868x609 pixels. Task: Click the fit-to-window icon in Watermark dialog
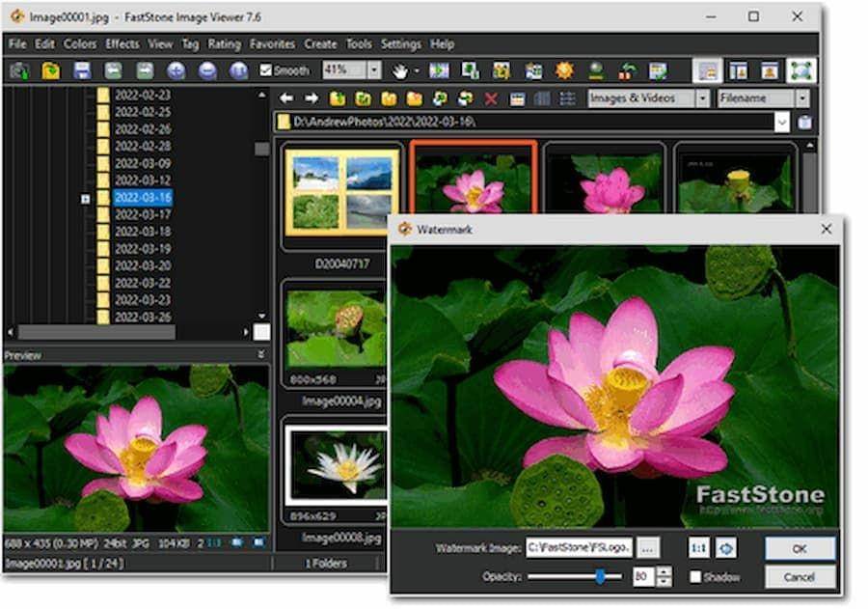[x=725, y=548]
